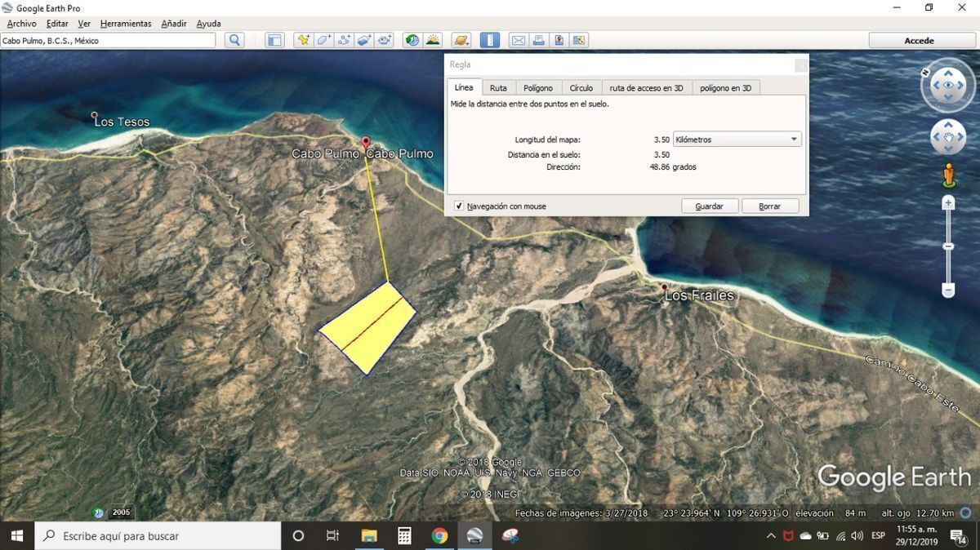The width and height of the screenshot is (980, 550).
Task: Select the Pegman street view icon
Action: point(948,175)
